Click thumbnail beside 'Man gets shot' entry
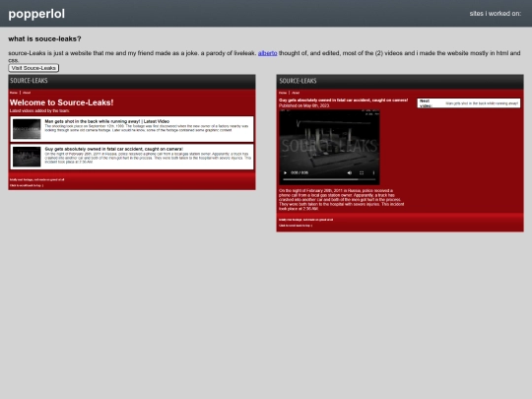This screenshot has width=532, height=399. tap(27, 129)
